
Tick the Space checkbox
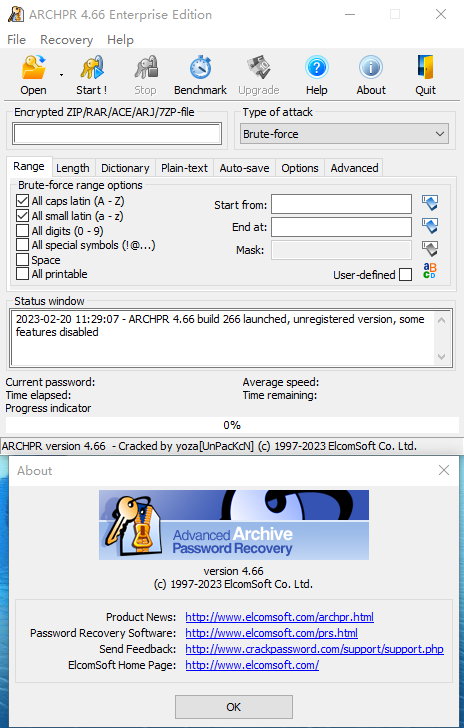[22, 259]
